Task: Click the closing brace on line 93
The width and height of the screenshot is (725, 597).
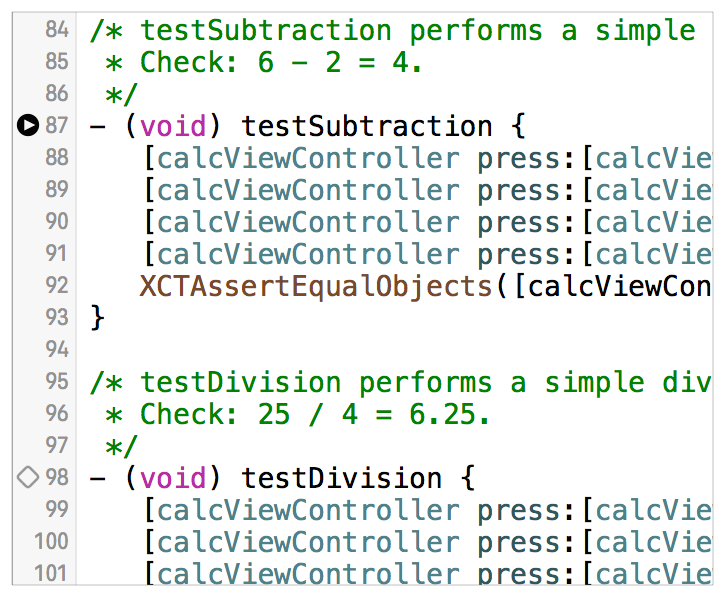Action: coord(97,318)
